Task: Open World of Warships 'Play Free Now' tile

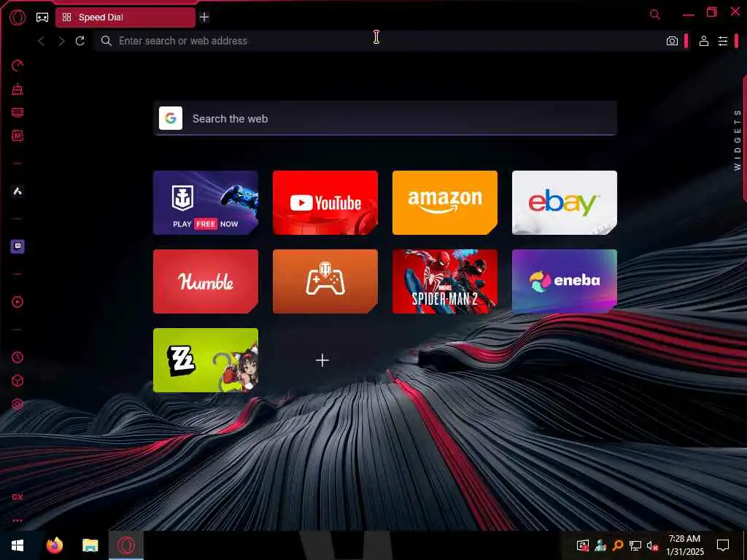Action: point(205,203)
